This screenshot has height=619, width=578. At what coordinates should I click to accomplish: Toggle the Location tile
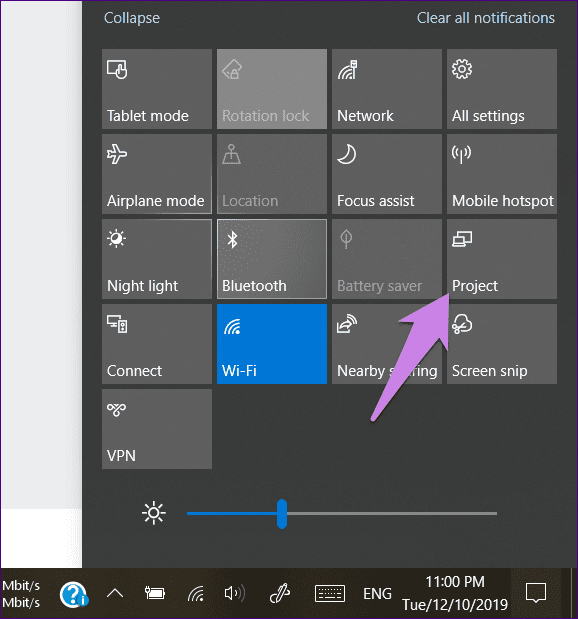[272, 174]
